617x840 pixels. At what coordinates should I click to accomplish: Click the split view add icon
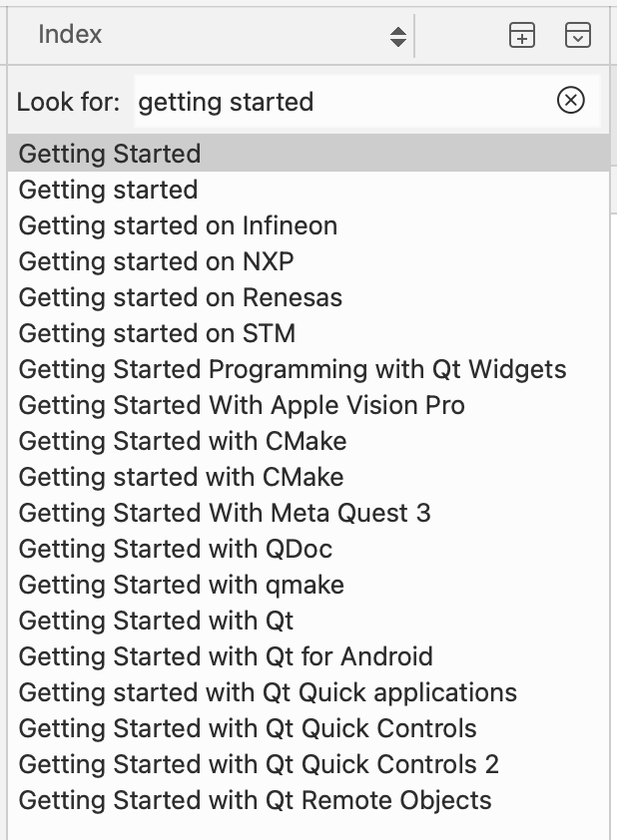click(521, 35)
